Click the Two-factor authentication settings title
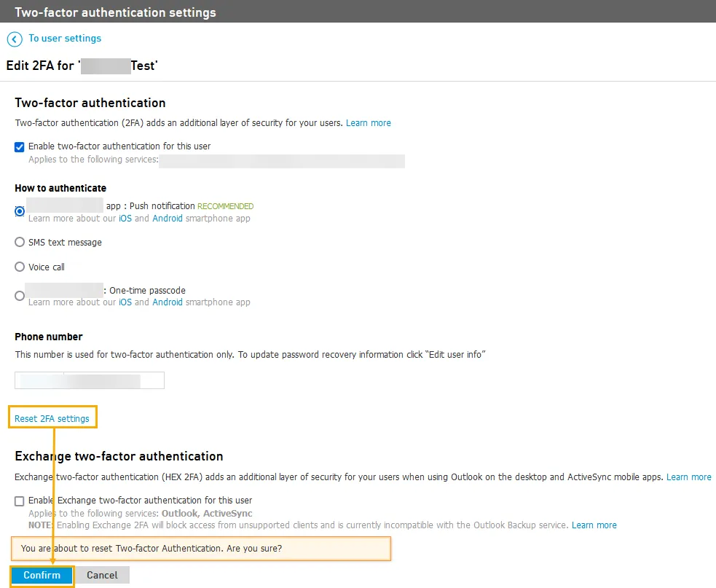The height and width of the screenshot is (588, 716). (x=115, y=12)
